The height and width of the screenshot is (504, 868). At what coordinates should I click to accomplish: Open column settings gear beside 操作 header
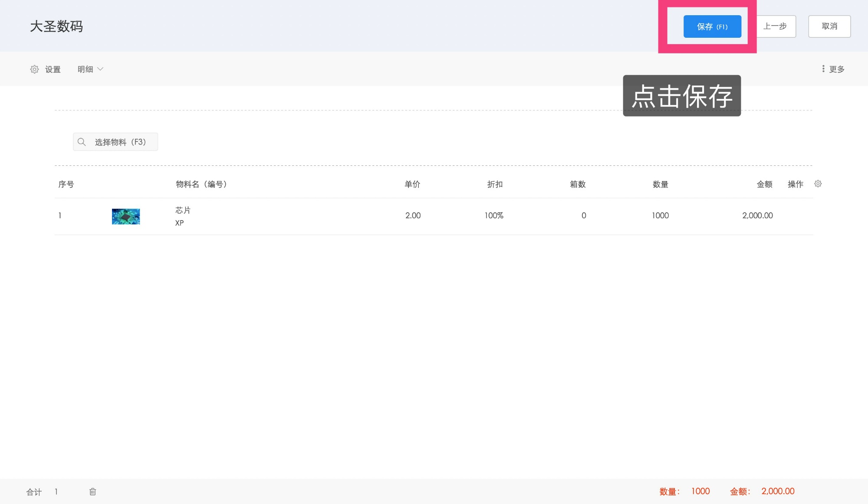[818, 184]
